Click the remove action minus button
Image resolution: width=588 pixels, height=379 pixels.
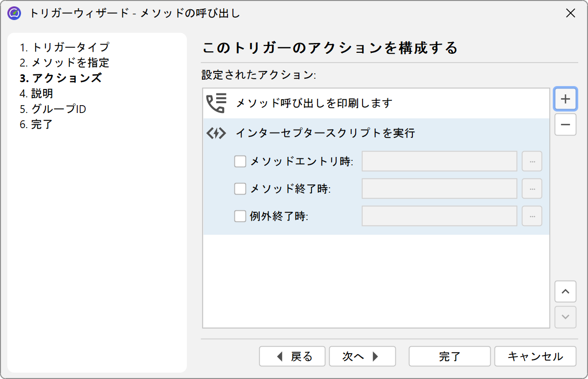(x=565, y=125)
